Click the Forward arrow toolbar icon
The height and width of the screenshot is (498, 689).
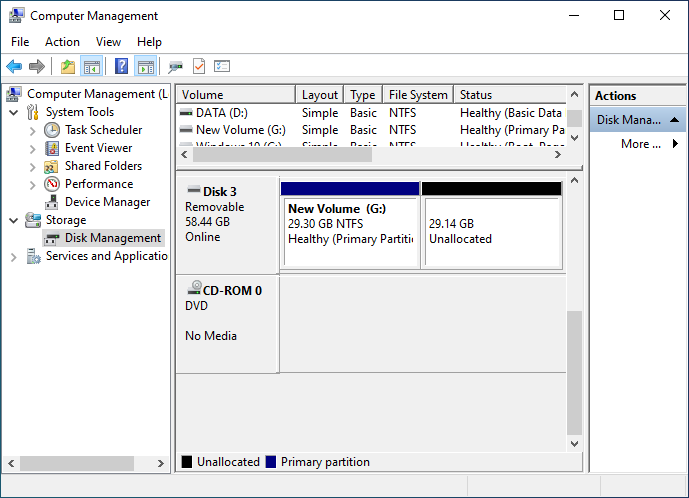click(37, 66)
